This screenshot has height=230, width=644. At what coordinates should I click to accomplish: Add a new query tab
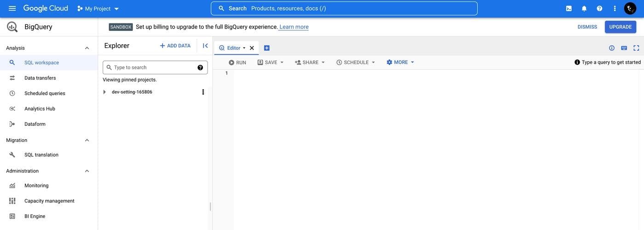click(x=267, y=48)
